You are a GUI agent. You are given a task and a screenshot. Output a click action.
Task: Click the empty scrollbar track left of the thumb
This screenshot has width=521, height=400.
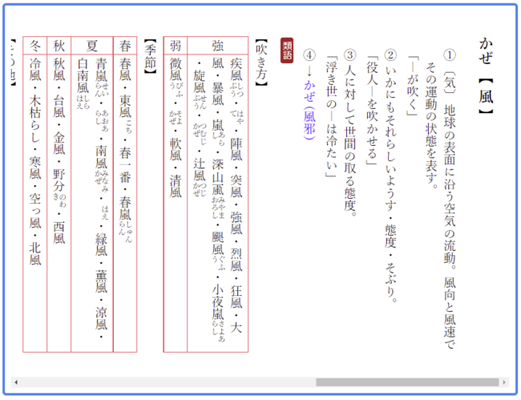168,382
